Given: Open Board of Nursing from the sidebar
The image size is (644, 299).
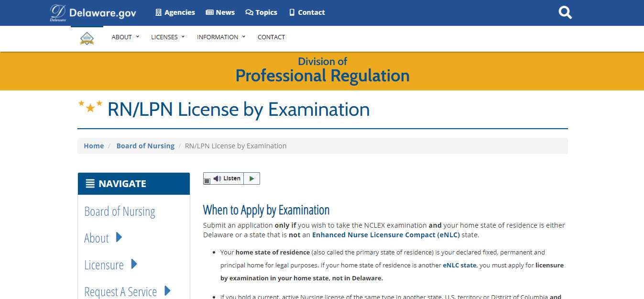Looking at the screenshot, I should point(120,211).
